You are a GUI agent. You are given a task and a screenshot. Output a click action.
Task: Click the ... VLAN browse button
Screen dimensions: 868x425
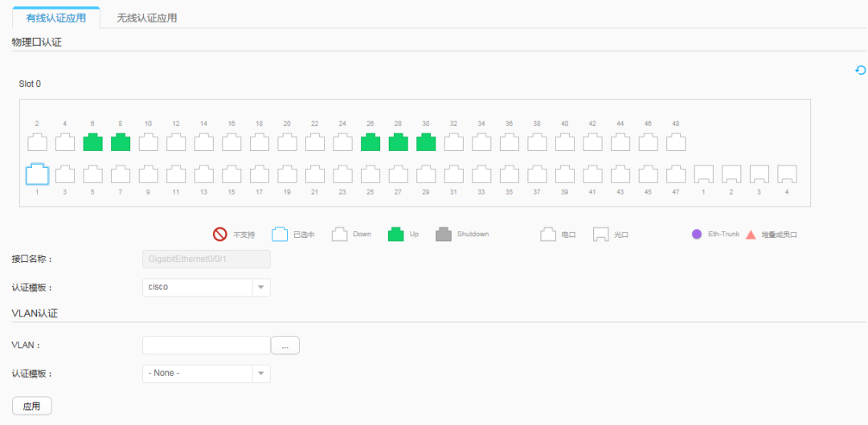[285, 345]
